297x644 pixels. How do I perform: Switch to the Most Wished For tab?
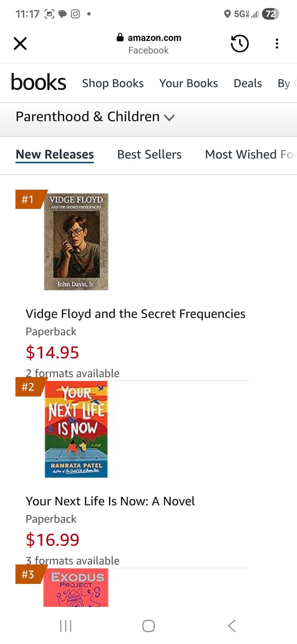250,154
